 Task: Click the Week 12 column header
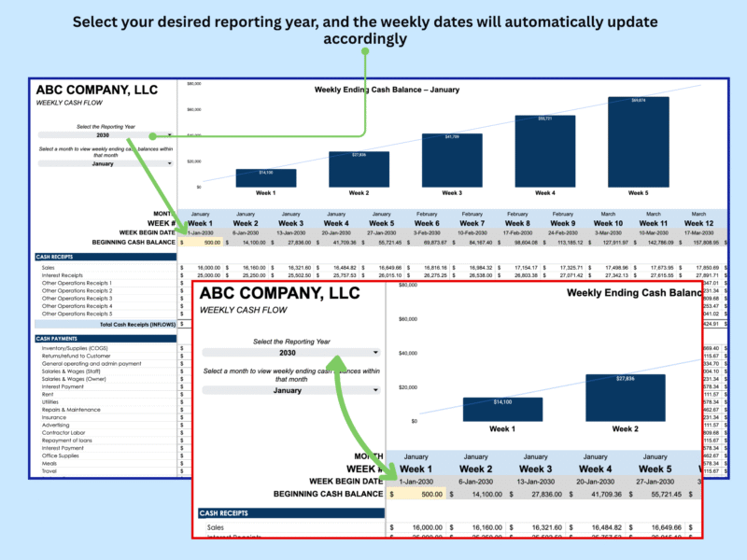point(698,223)
